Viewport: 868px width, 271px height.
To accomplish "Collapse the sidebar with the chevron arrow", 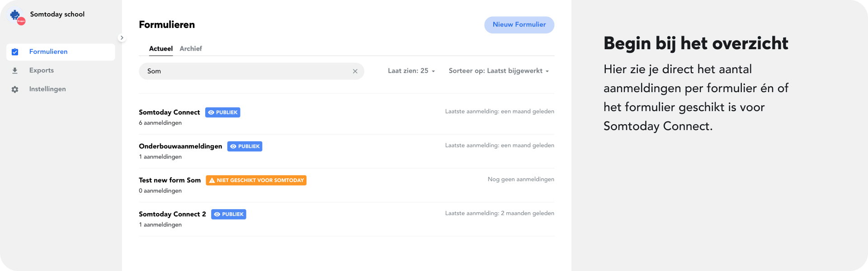I will click(122, 38).
